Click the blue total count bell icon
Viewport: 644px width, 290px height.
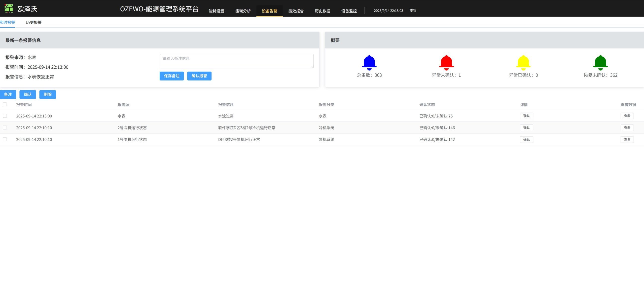pos(369,63)
